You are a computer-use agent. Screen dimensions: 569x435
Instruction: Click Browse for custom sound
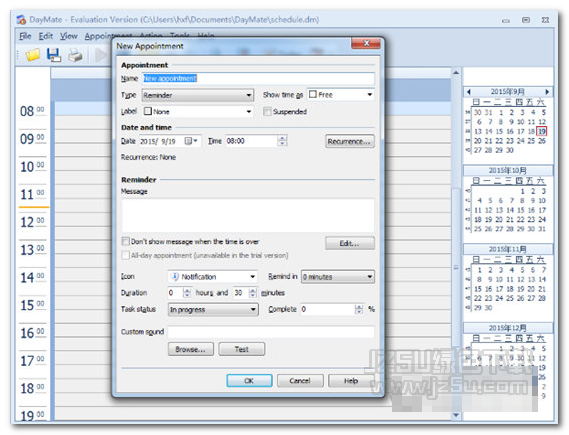click(191, 349)
